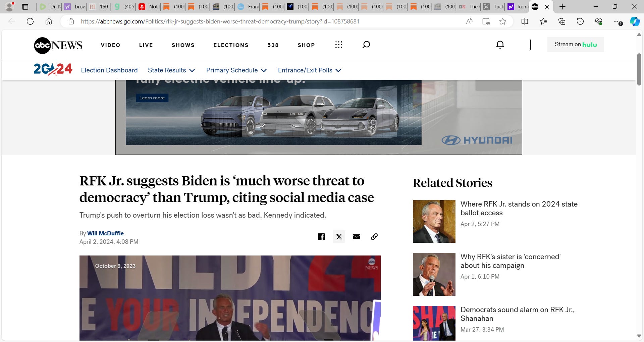Click Hyundai logo in advertisement
The image size is (644, 342).
pos(477,140)
